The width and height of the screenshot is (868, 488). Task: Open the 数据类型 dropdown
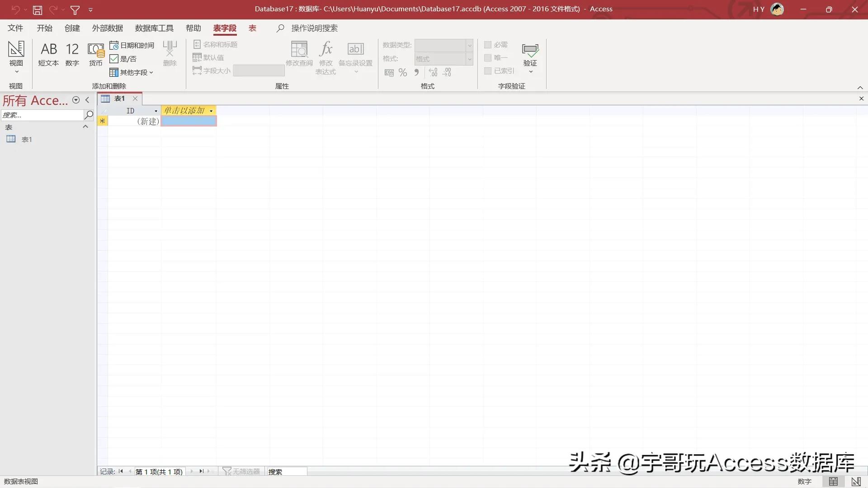pyautogui.click(x=470, y=45)
